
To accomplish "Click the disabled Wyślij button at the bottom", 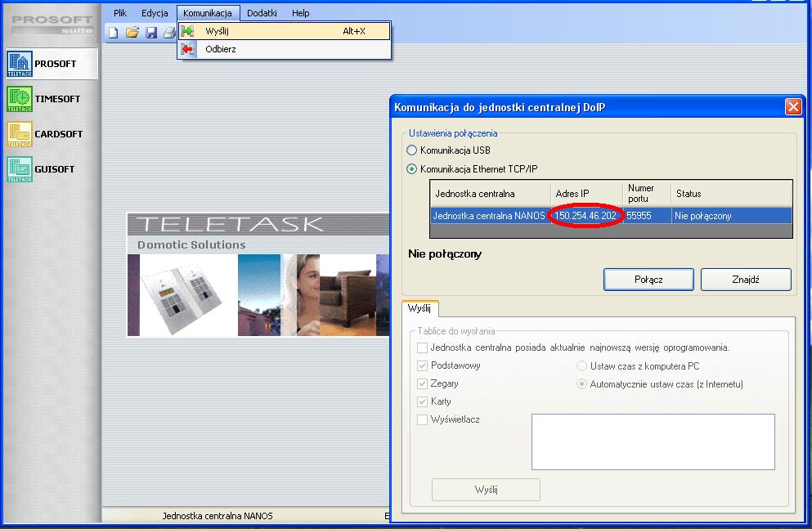I will pos(486,490).
